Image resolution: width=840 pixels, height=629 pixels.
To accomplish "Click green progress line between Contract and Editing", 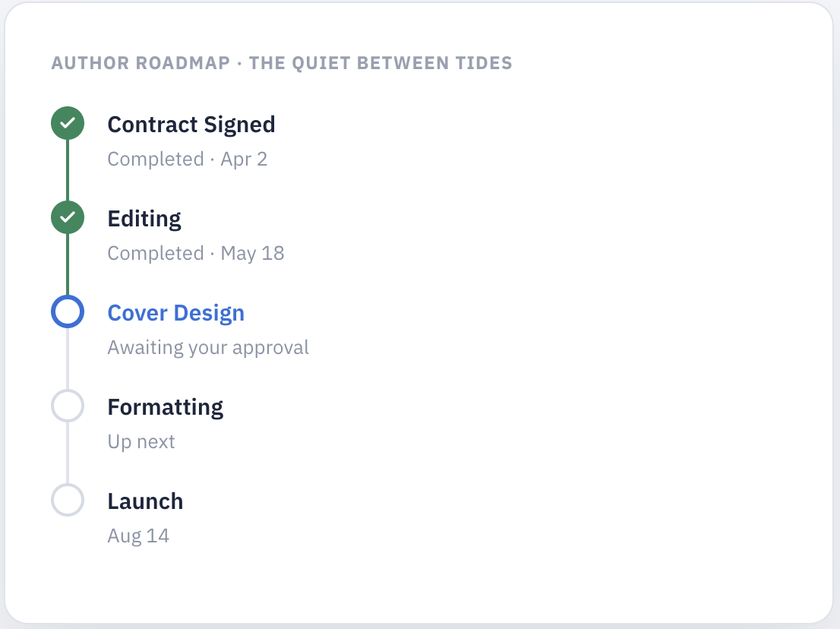I will 68,170.
